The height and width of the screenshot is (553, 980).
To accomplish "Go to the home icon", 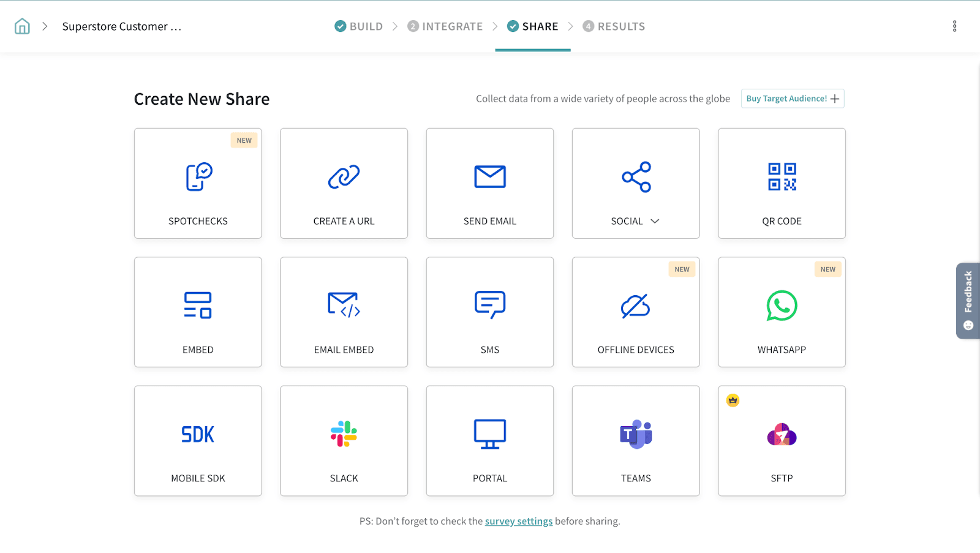I will (22, 26).
